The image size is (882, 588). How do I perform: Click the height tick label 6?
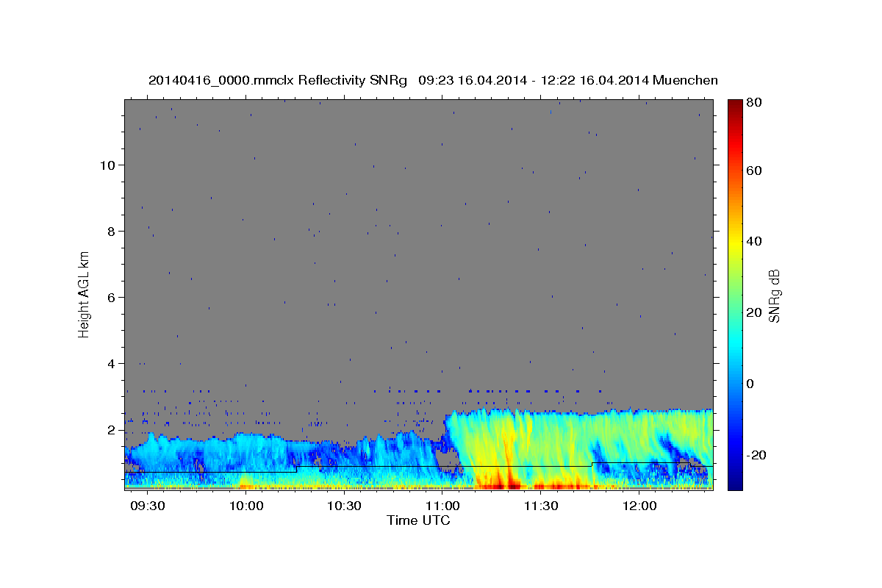(112, 298)
